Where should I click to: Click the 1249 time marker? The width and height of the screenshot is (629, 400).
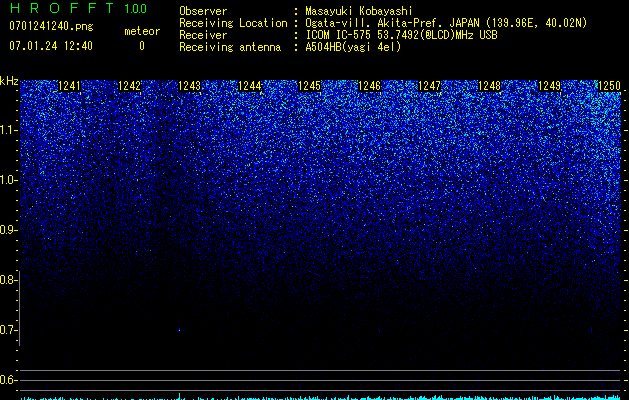550,86
